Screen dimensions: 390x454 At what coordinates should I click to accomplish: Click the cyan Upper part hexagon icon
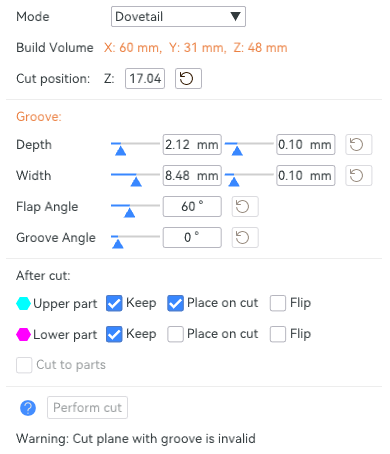tap(23, 303)
